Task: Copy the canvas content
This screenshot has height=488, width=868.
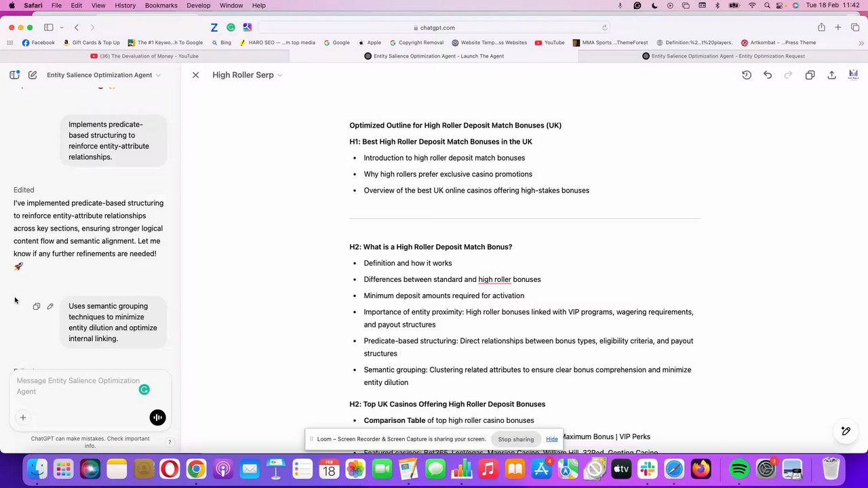Action: click(x=810, y=75)
